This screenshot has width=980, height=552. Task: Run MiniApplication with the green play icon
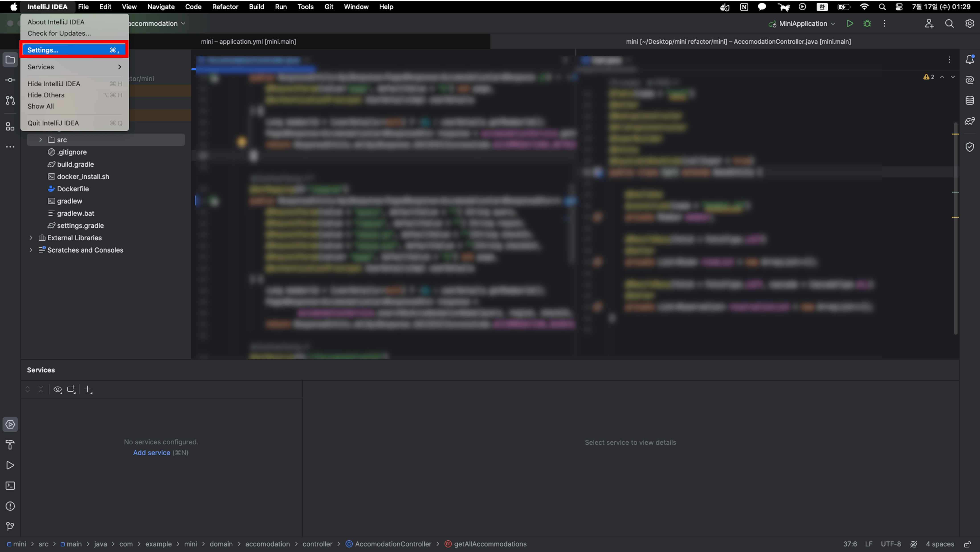(849, 24)
